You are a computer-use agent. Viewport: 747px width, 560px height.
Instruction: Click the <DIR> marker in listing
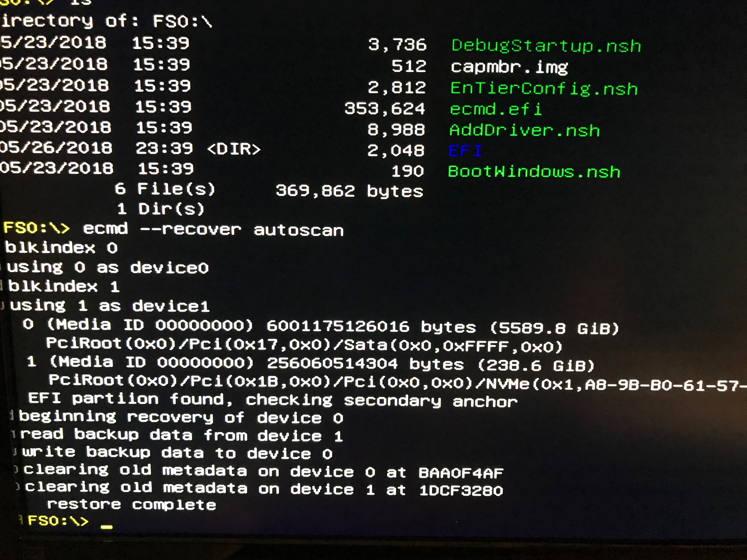click(x=234, y=149)
